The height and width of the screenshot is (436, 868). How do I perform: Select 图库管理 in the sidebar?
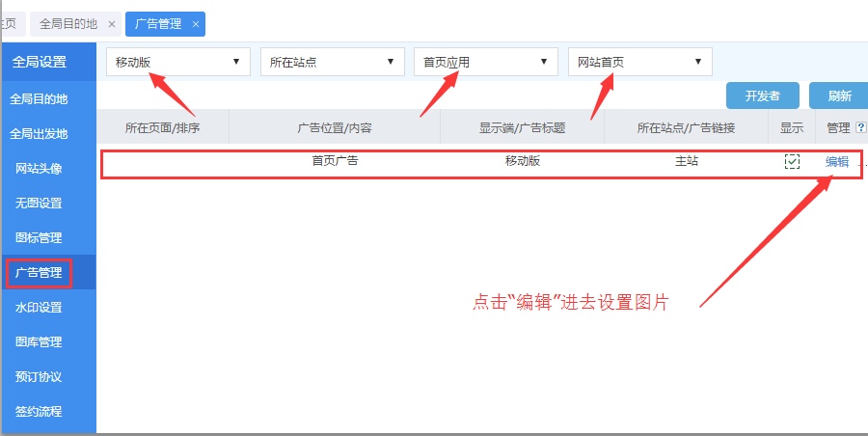[x=39, y=342]
